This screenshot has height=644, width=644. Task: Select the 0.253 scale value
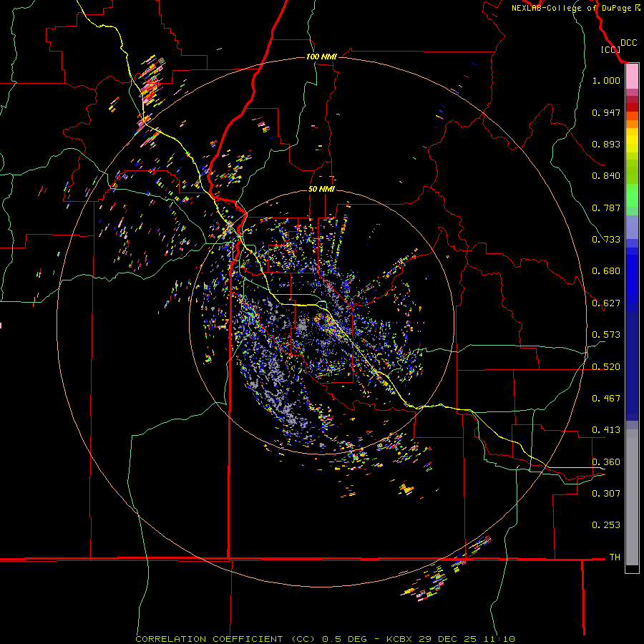click(606, 525)
